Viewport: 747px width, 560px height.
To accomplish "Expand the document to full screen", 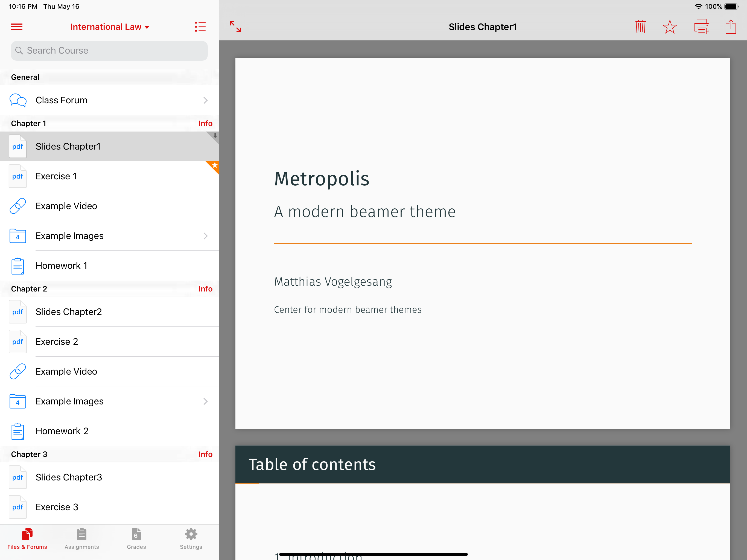I will 235,27.
